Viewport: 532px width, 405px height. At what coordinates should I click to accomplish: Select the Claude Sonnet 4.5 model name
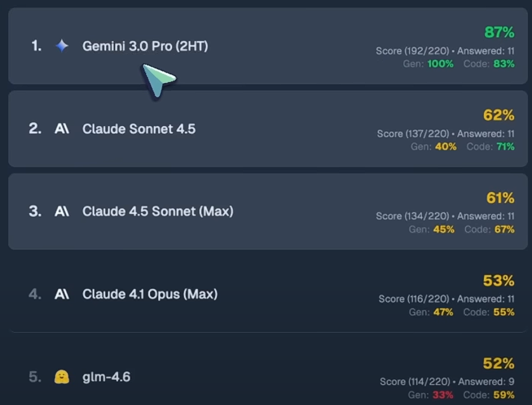[139, 129]
